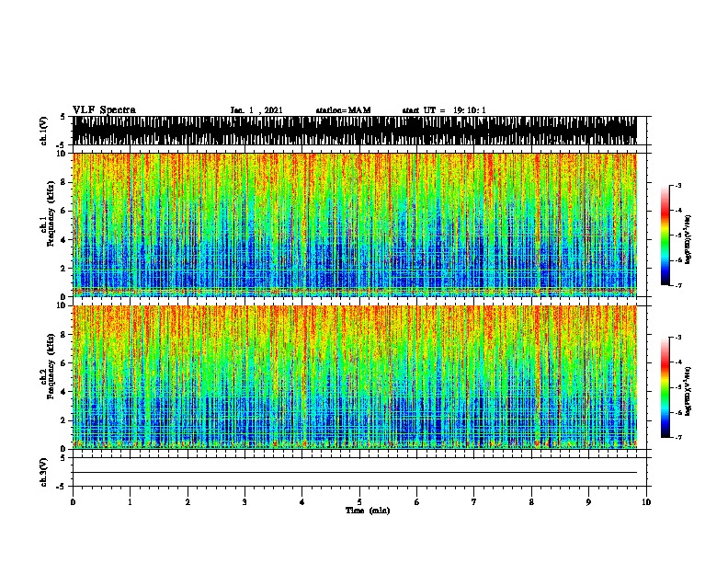Click inside the ch.2 spectrogram panel
This screenshot has height=563, width=728.
point(354,377)
